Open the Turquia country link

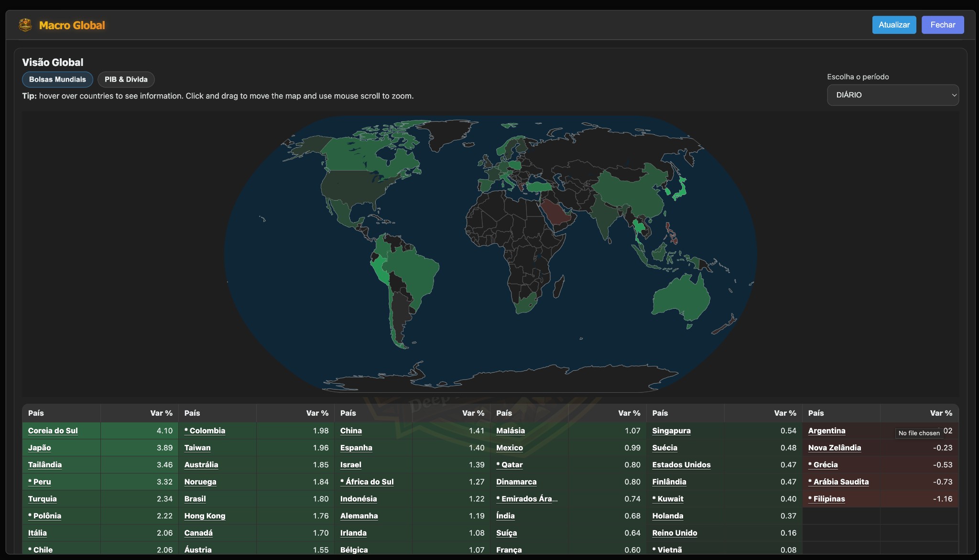click(42, 498)
